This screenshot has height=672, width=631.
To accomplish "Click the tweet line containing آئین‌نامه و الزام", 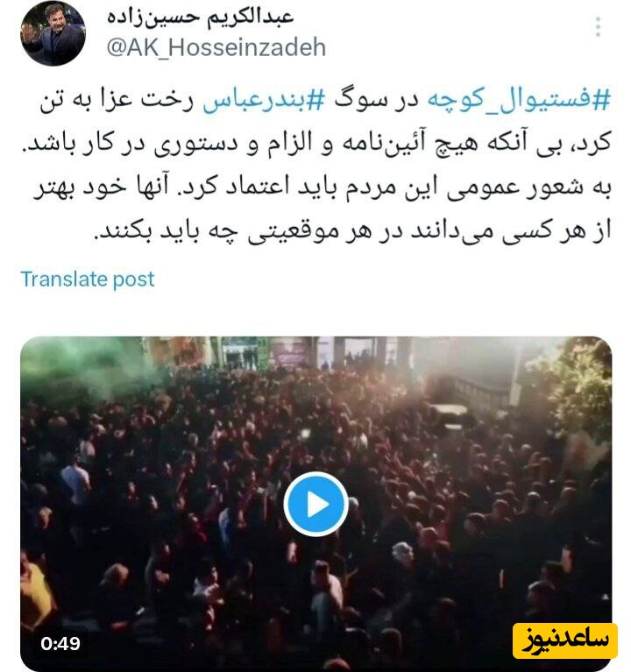I will [x=317, y=144].
